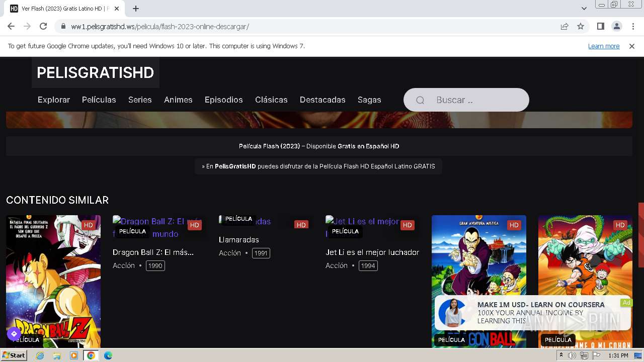This screenshot has height=362, width=644.
Task: Click the purple floating widget icon
Action: (x=14, y=333)
